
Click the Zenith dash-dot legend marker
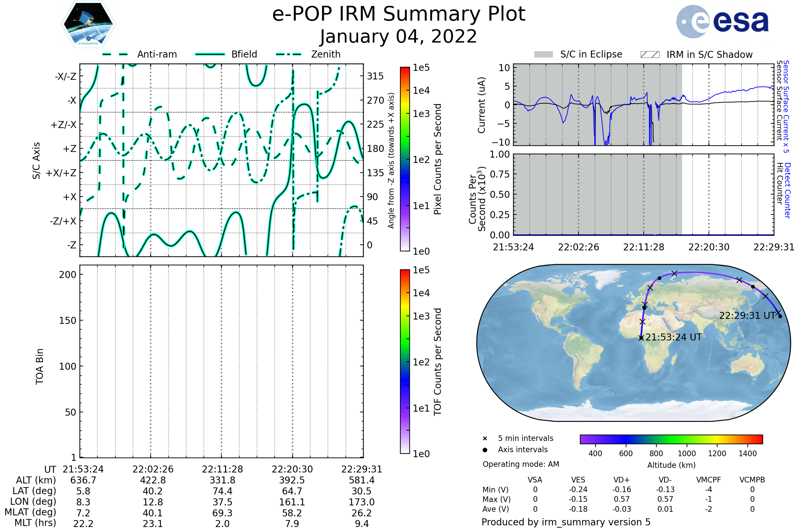tap(289, 54)
